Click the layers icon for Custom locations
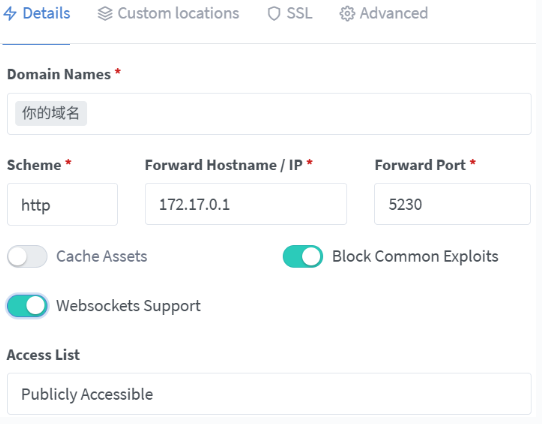The image size is (542, 424). coord(105,14)
